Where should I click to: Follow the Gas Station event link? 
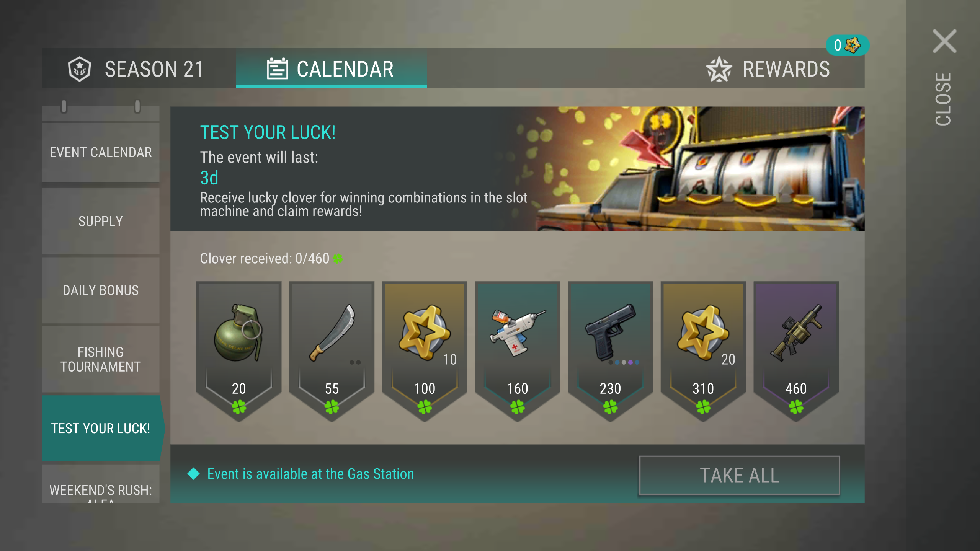[310, 474]
